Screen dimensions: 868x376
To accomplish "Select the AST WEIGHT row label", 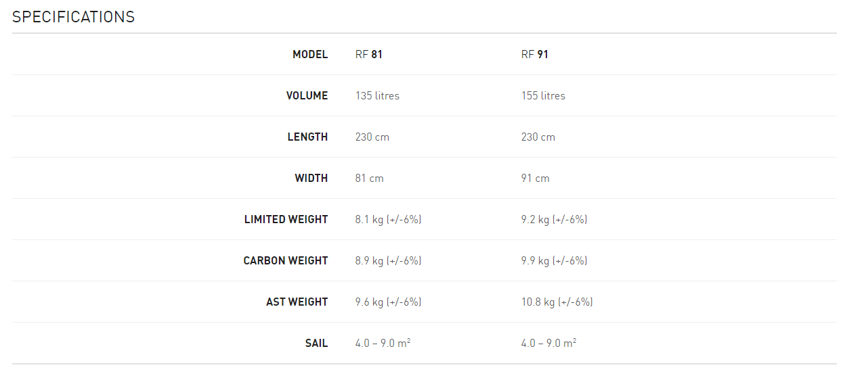I will (297, 302).
